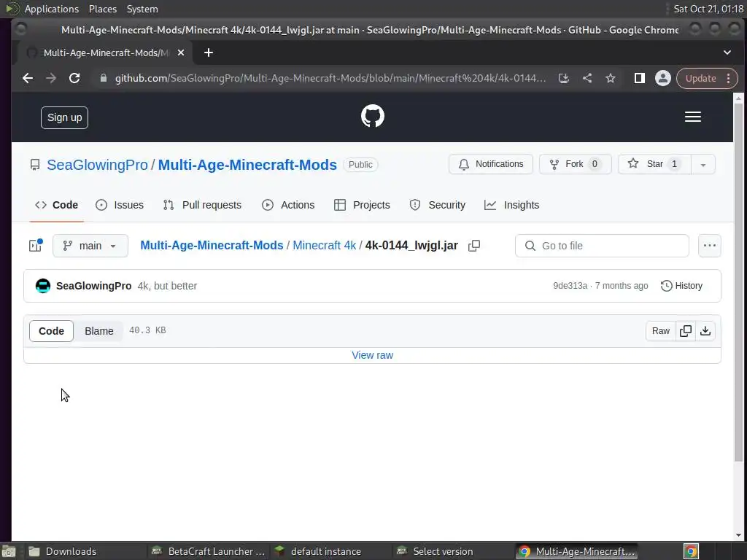Copy raw file contents icon
This screenshot has width=747, height=560.
686,331
